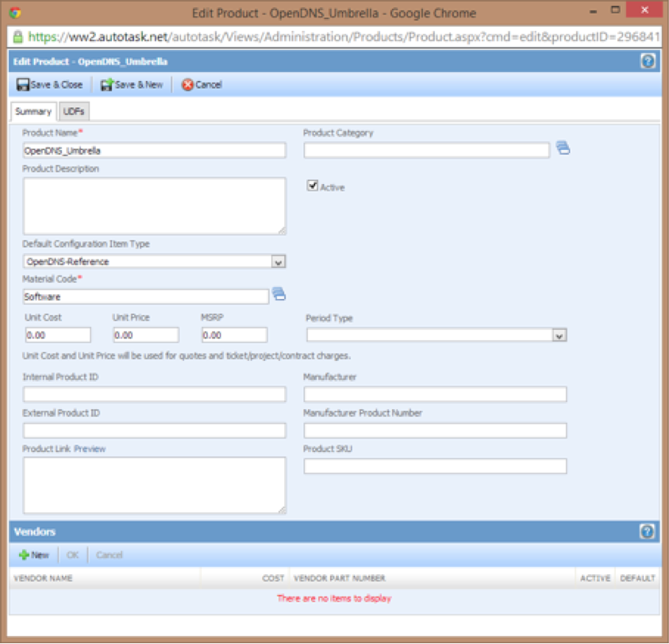669x644 pixels.
Task: Close the Edit Product window
Action: pos(644,10)
